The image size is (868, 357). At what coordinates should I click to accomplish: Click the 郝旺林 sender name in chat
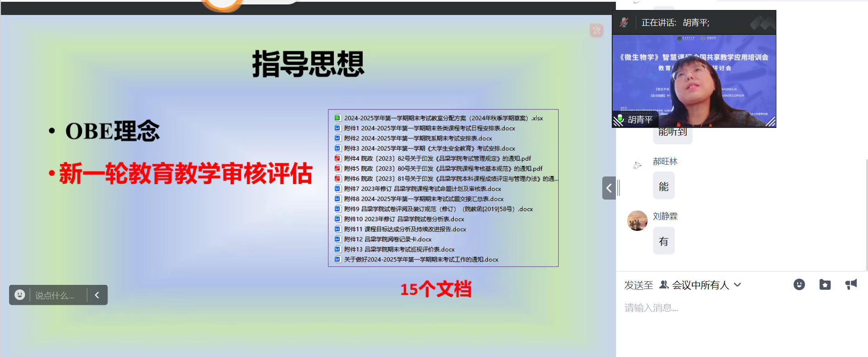(665, 161)
